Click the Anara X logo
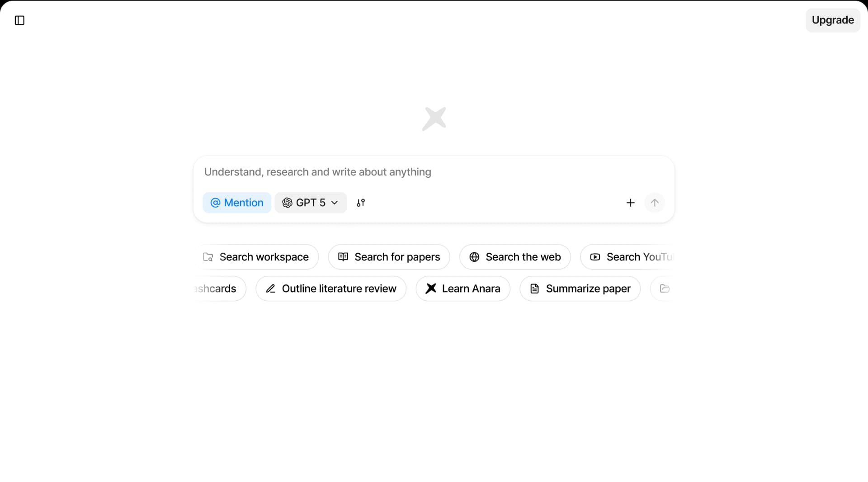The image size is (868, 482). tap(434, 118)
